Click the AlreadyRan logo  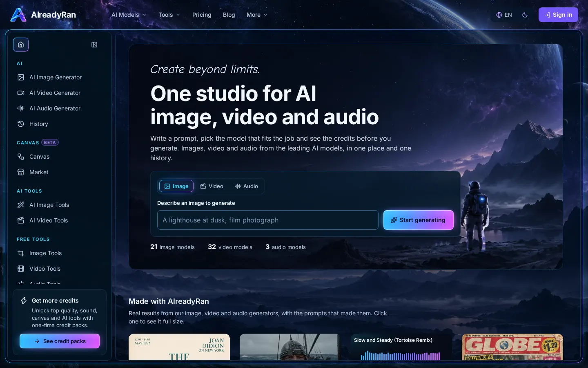tap(43, 15)
